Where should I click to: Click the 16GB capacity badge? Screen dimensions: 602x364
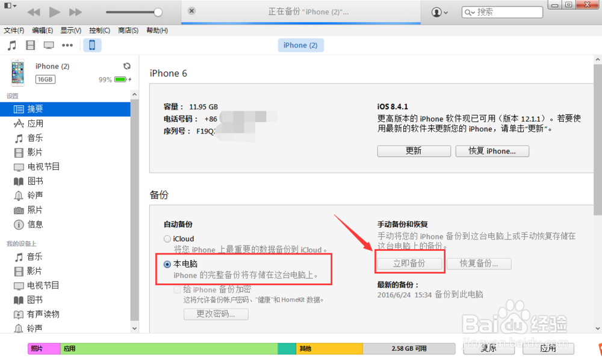tap(45, 79)
